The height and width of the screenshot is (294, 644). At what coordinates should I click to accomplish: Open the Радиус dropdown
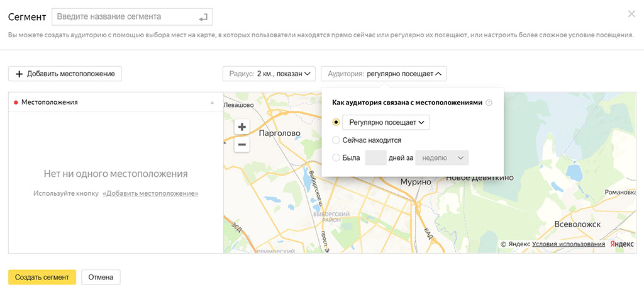(269, 74)
